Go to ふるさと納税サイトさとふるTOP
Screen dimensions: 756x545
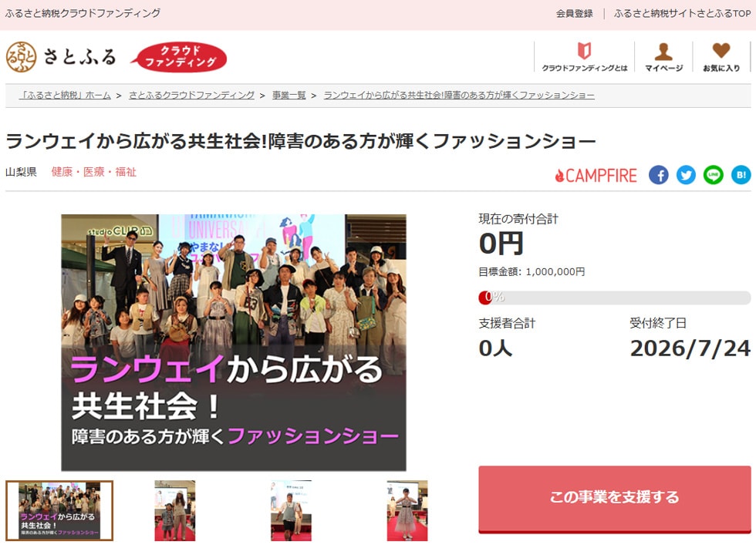pos(682,14)
